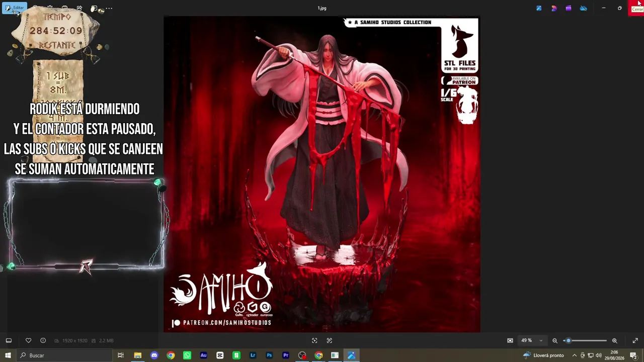
Task: Click the OneDrive cloud icon
Action: coord(583,8)
